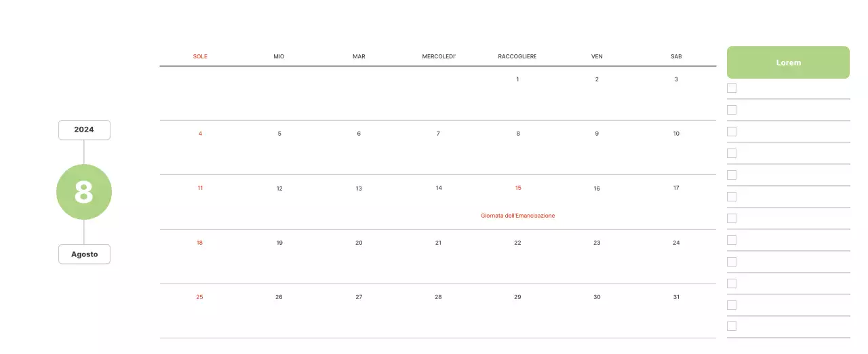Pick date 31 in the calendar
This screenshot has width=868, height=354.
coord(676,297)
